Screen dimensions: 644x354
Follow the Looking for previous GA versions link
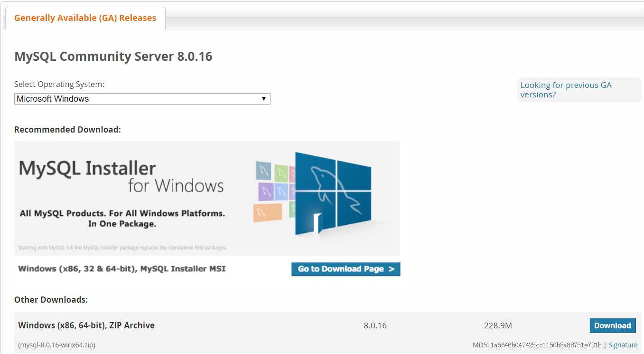[566, 90]
